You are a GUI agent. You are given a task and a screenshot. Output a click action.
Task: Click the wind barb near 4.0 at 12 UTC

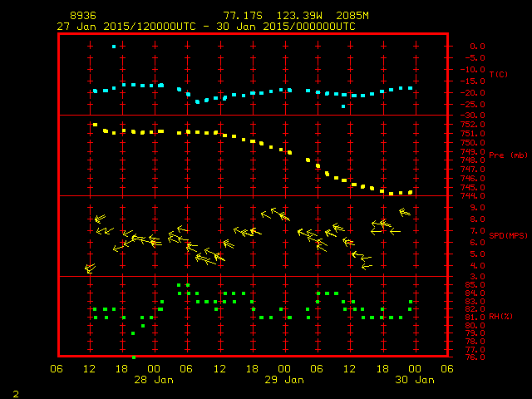(90, 268)
